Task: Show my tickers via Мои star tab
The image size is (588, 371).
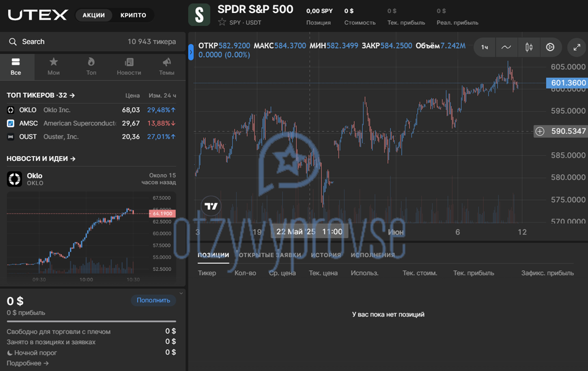Action: click(53, 67)
